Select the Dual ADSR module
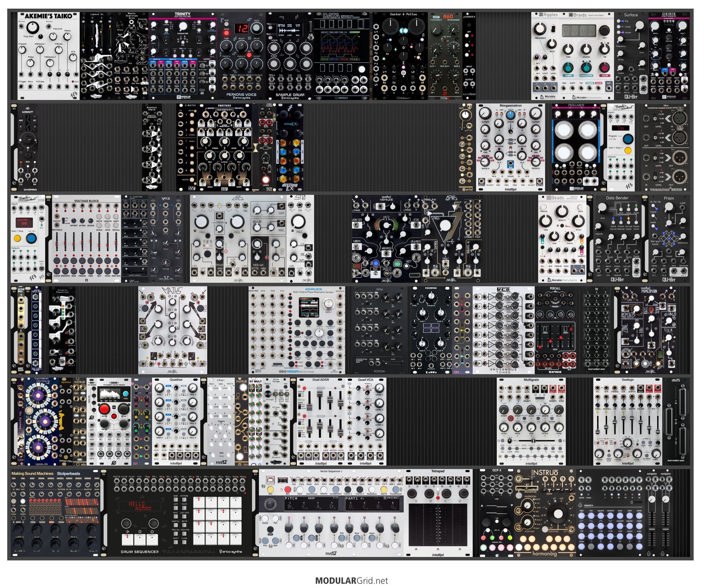Screen dimensions: 704x588 pos(321,421)
